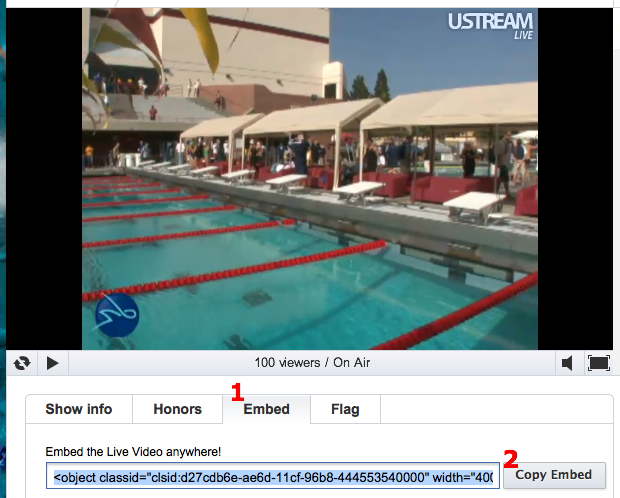Click the Copy Embed button
The image size is (620, 498).
tap(554, 475)
